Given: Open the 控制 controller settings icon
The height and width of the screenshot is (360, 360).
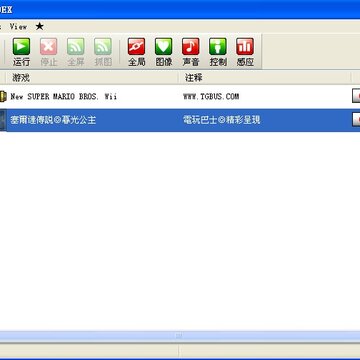Looking at the screenshot, I should point(218,52).
